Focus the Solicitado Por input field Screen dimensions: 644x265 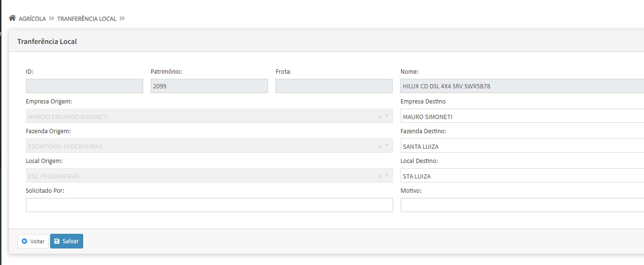click(x=209, y=205)
